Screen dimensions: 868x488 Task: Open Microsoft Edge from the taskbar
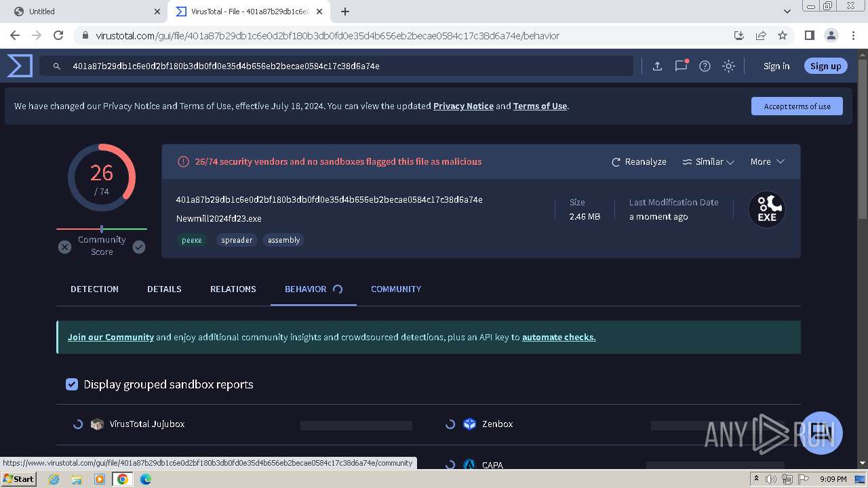(x=145, y=479)
